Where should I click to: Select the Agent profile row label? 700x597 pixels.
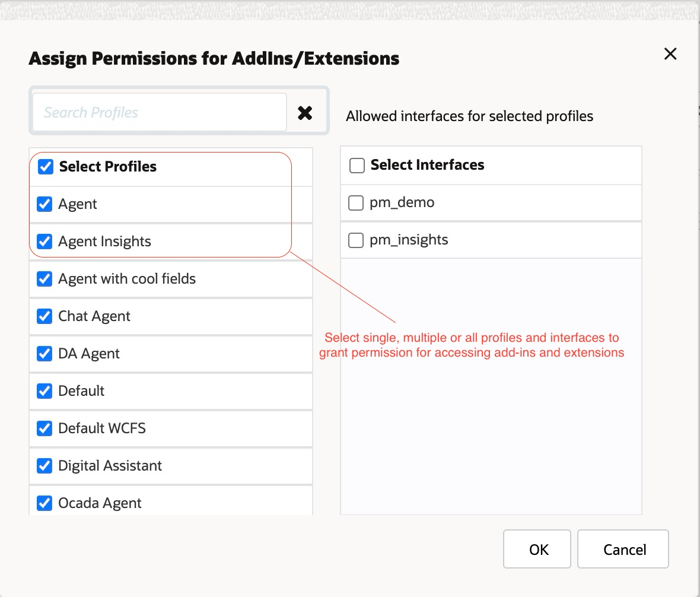coord(78,204)
